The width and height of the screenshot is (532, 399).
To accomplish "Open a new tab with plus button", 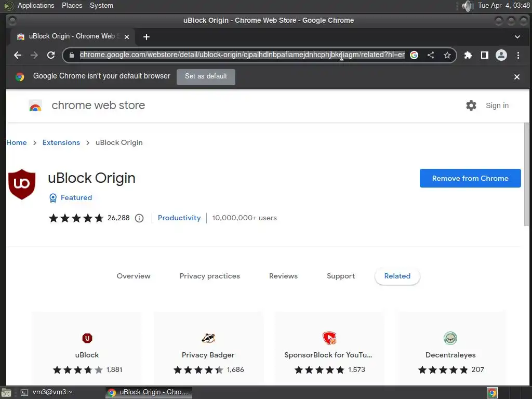I will [146, 37].
